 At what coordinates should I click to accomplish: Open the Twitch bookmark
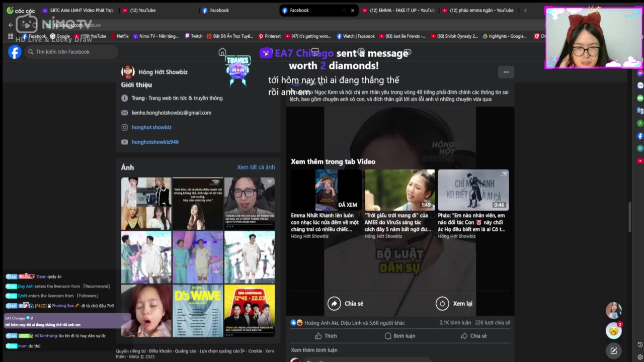194,36
